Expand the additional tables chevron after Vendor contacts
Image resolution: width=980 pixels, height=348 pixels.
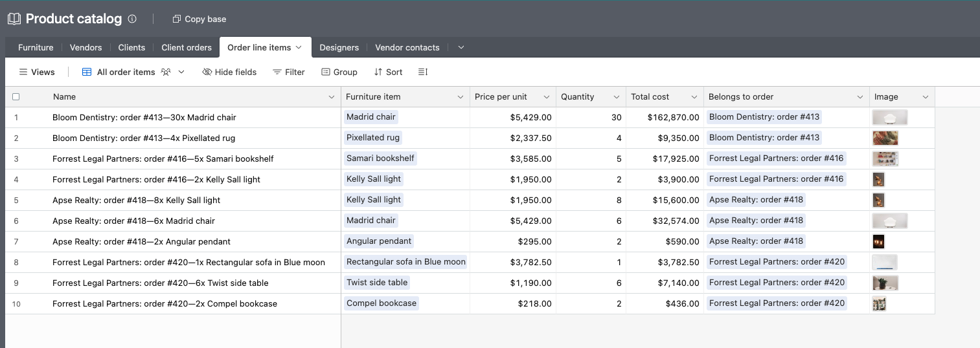(x=461, y=47)
